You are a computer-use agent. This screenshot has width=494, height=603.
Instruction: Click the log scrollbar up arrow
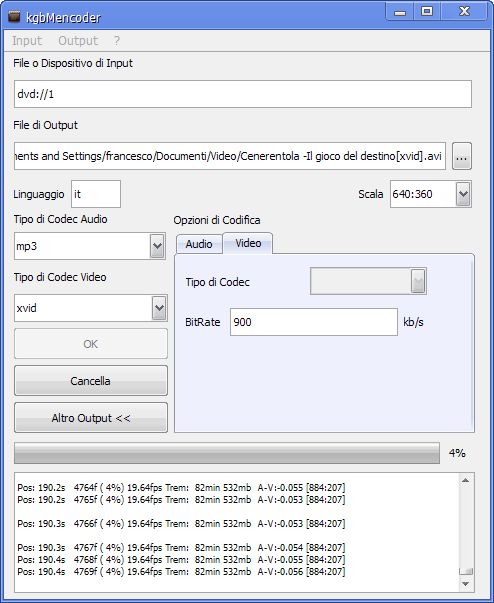(465, 480)
